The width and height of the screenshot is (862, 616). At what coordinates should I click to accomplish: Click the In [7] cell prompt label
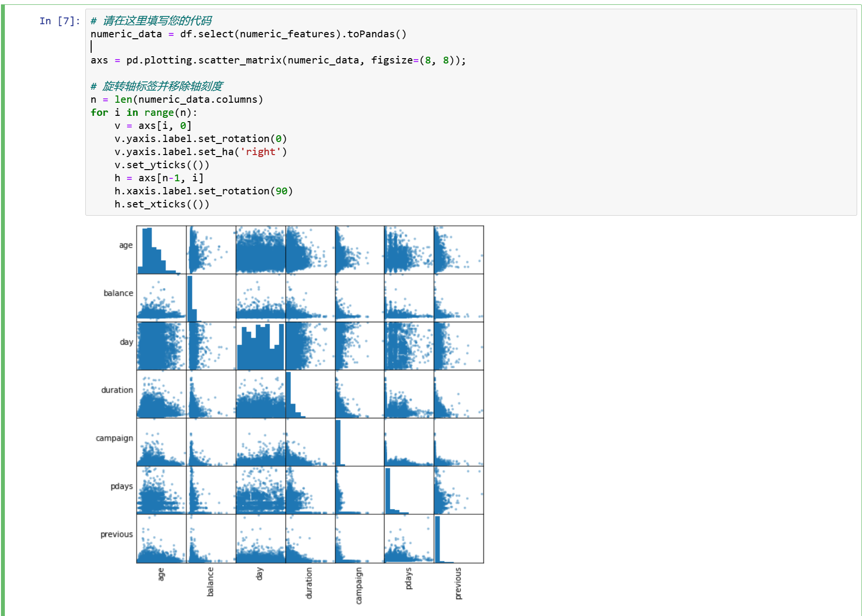(x=60, y=21)
